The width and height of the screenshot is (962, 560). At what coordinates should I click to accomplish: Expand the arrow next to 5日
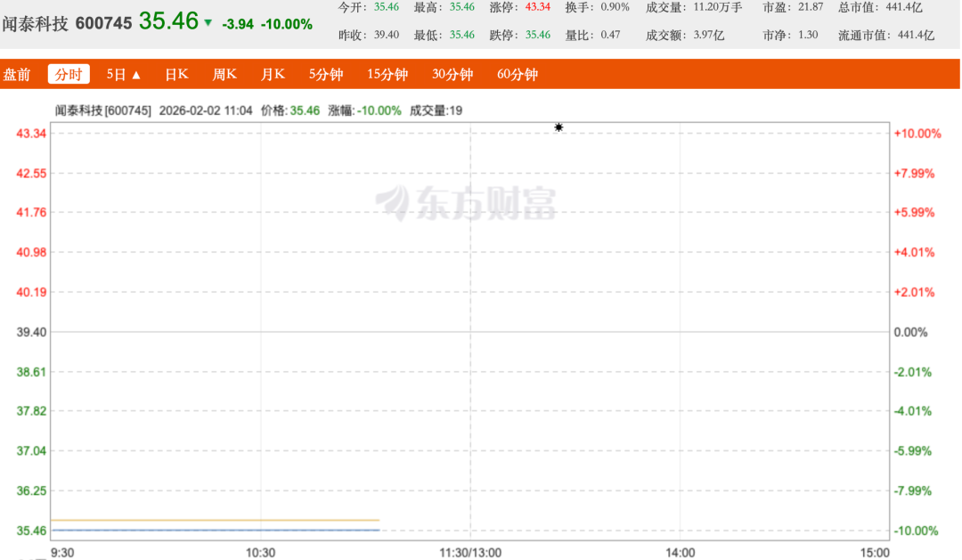(137, 75)
